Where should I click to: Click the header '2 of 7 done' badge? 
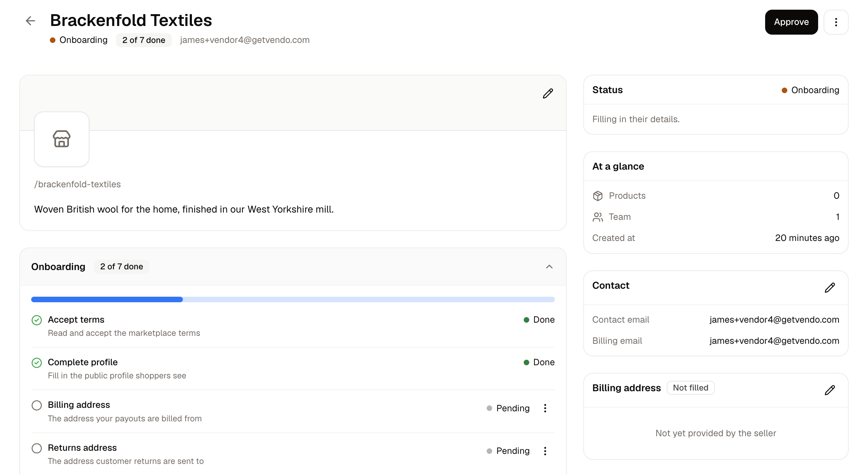(x=144, y=40)
